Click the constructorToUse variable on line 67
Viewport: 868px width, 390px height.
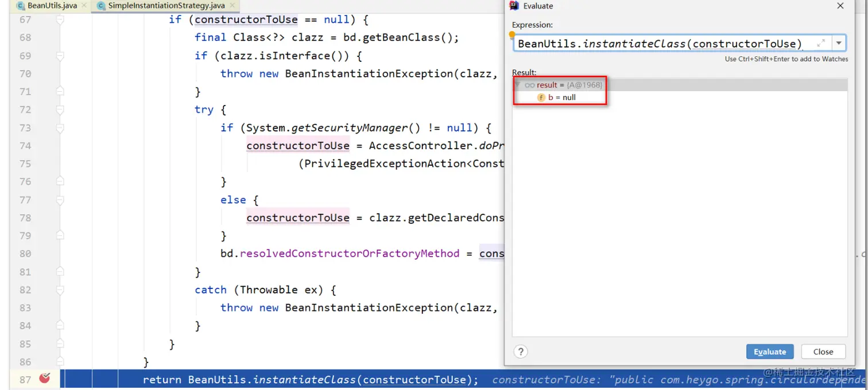tap(246, 19)
